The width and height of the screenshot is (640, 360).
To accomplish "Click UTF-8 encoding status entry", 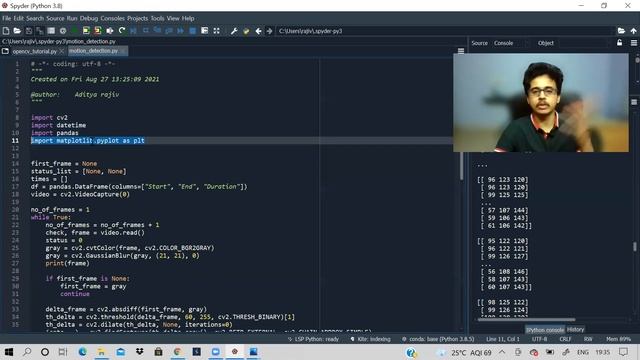I will [x=539, y=339].
